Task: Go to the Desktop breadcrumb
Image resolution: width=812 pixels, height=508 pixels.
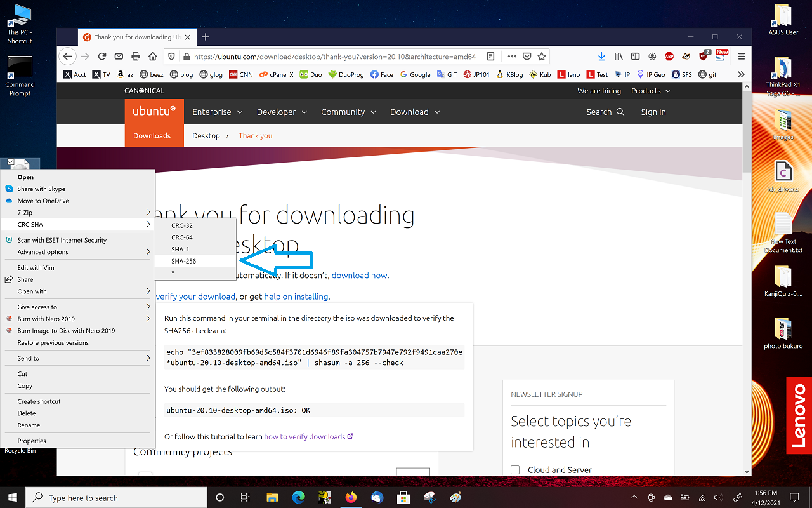Action: (x=206, y=135)
